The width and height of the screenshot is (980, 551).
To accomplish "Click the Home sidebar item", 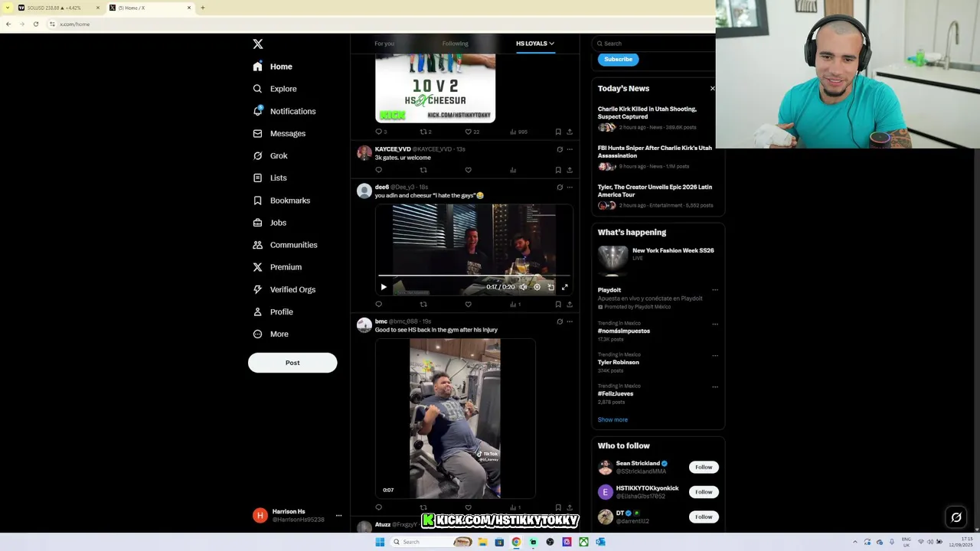I will point(273,67).
